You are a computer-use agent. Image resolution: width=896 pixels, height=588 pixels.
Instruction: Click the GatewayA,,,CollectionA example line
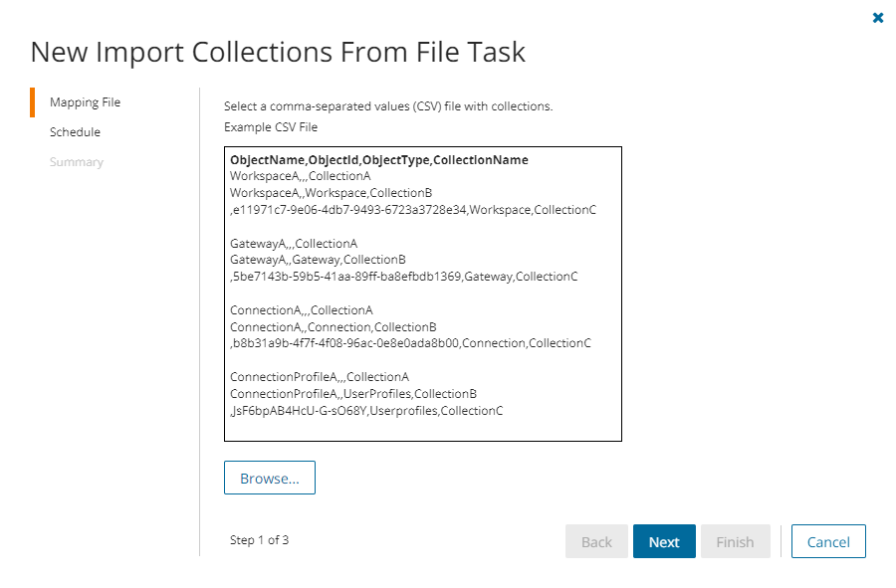point(294,243)
